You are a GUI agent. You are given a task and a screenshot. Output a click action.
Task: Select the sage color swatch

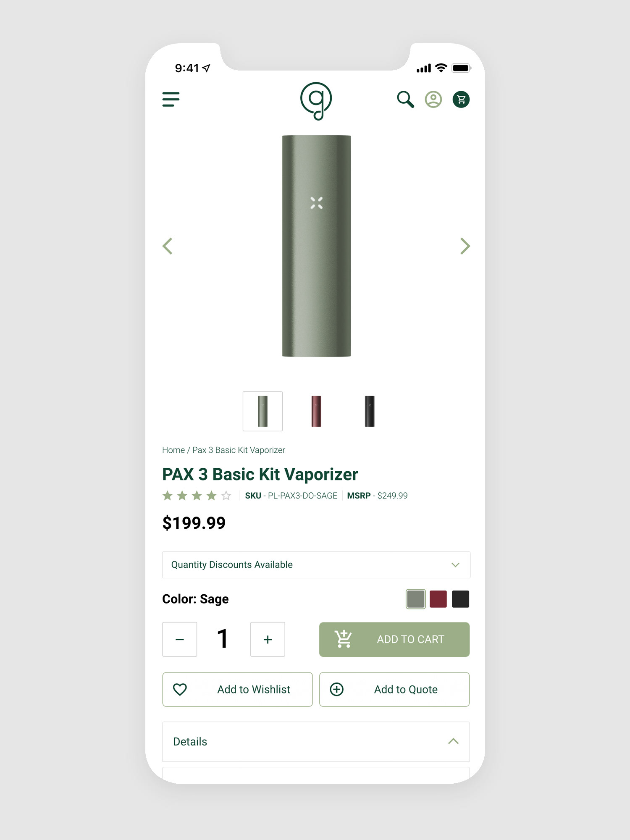coord(416,599)
